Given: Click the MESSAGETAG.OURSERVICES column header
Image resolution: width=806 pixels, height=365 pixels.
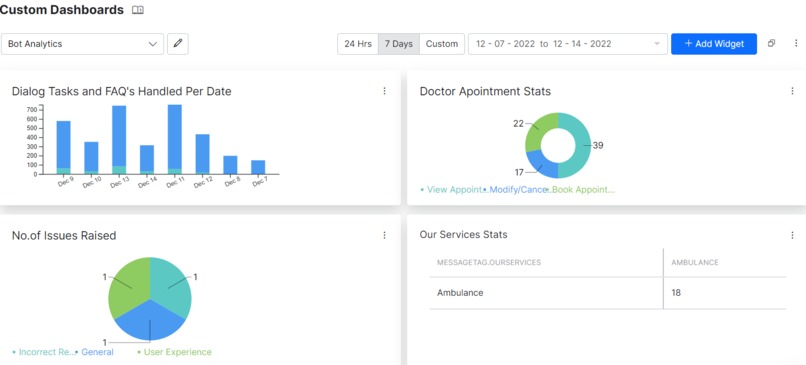Looking at the screenshot, I should pyautogui.click(x=488, y=262).
